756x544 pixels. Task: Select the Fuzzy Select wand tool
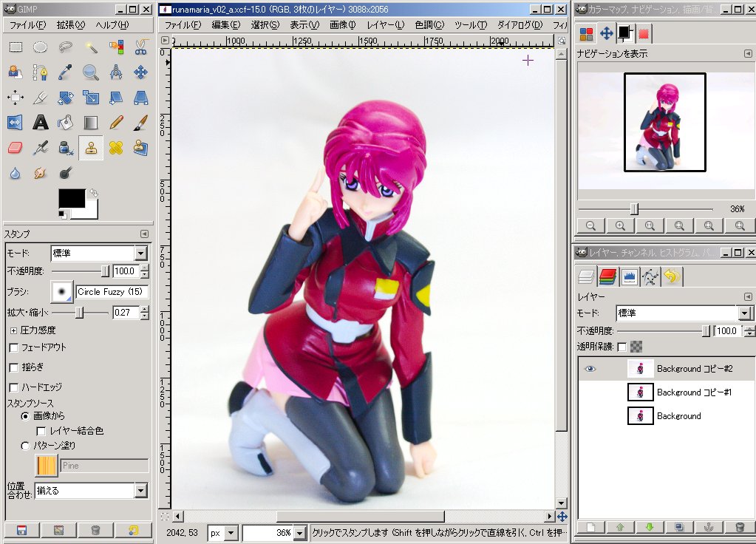[91, 47]
